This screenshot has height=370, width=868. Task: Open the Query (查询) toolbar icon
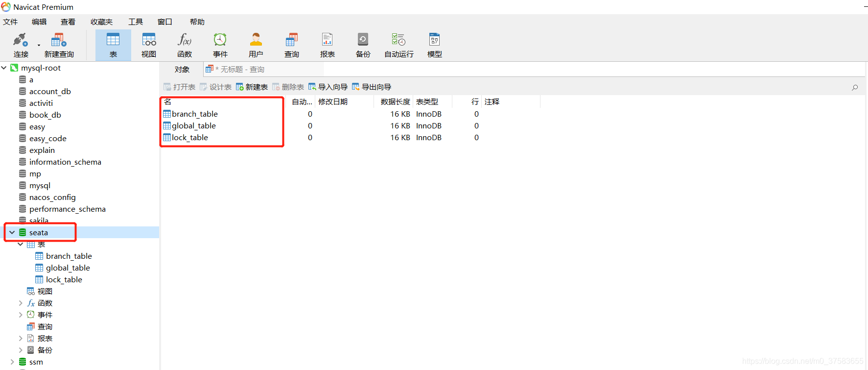(292, 40)
